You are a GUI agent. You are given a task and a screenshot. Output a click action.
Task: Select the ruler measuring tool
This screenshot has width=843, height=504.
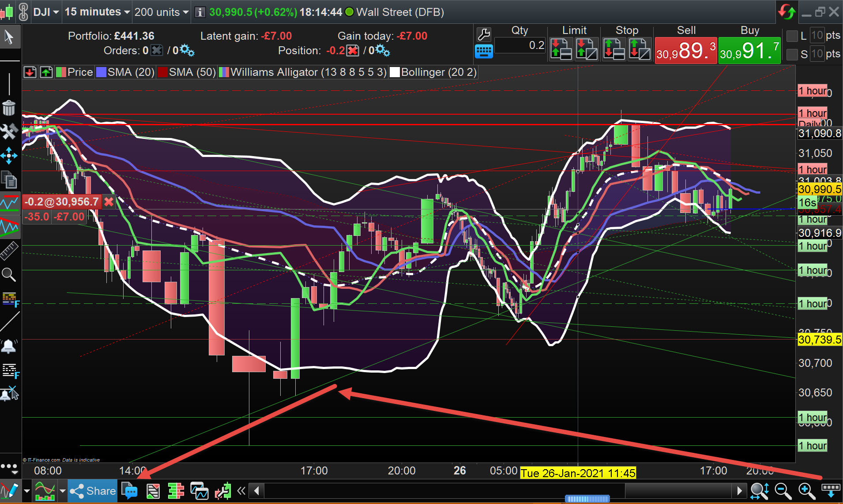(9, 250)
